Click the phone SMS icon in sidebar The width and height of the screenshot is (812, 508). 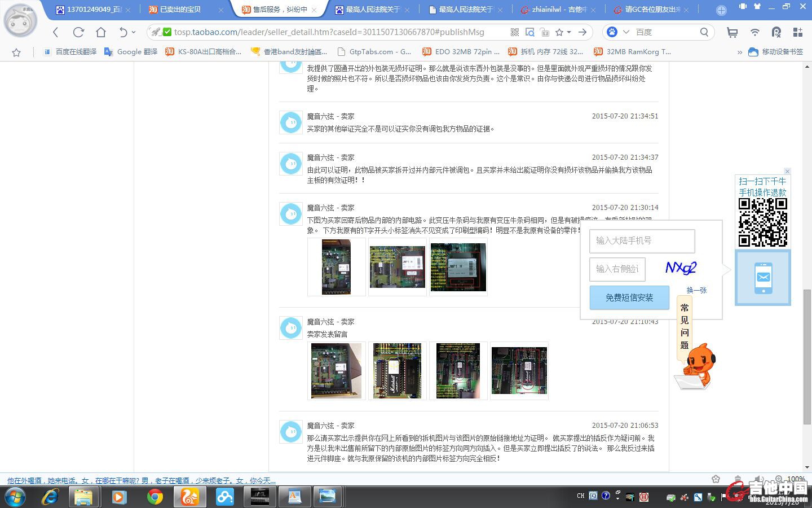tap(763, 278)
